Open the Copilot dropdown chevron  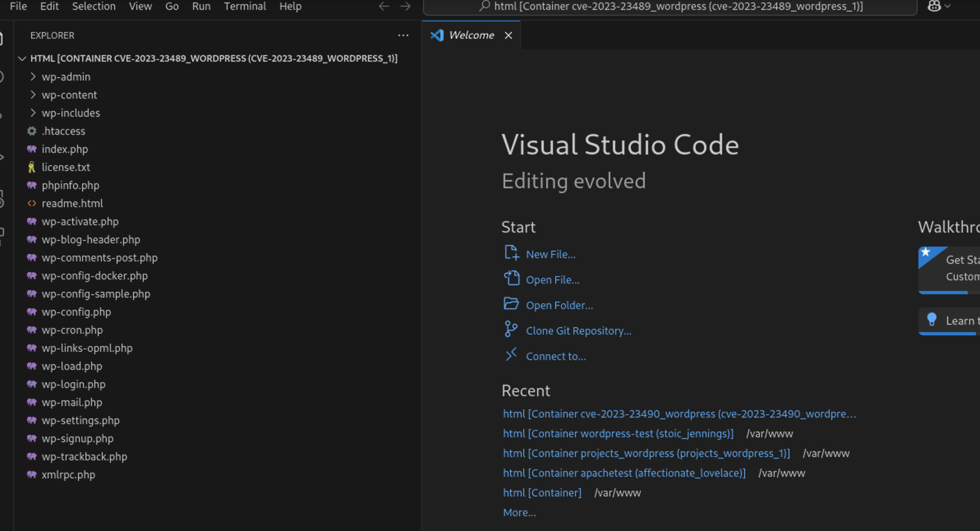pos(948,6)
